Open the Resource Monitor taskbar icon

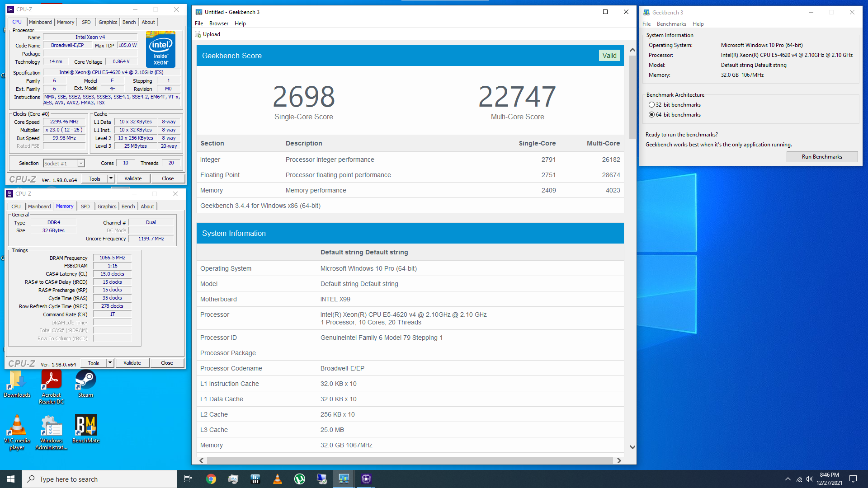tap(233, 479)
